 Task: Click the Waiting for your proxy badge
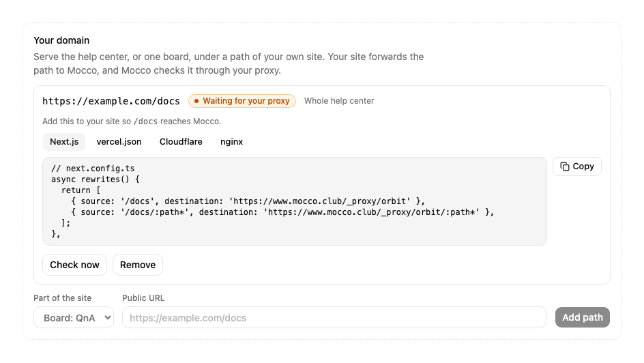coord(242,101)
